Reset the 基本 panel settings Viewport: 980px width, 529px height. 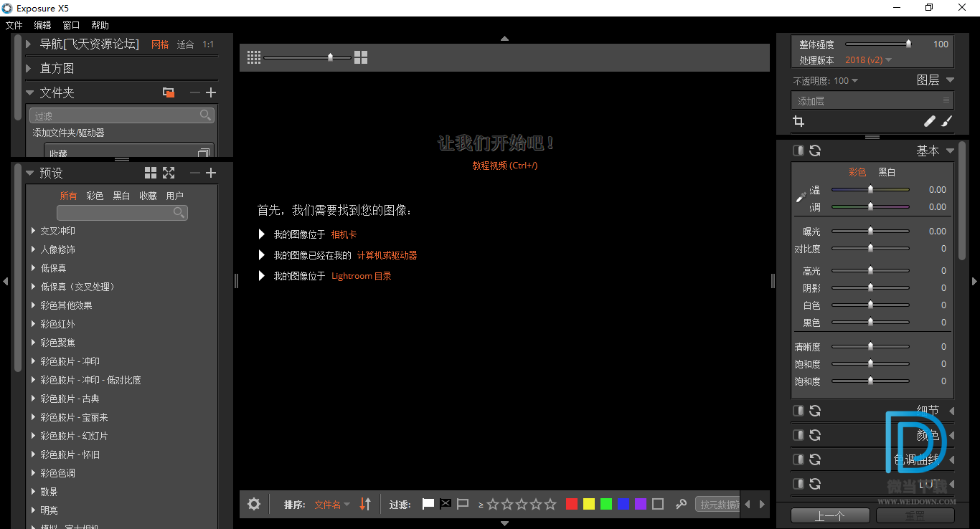tap(815, 151)
